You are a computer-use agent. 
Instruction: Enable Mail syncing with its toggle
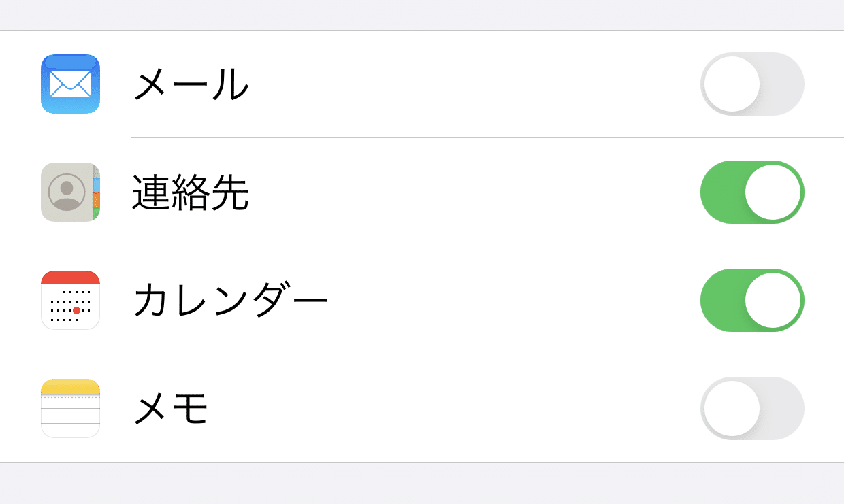pos(752,84)
